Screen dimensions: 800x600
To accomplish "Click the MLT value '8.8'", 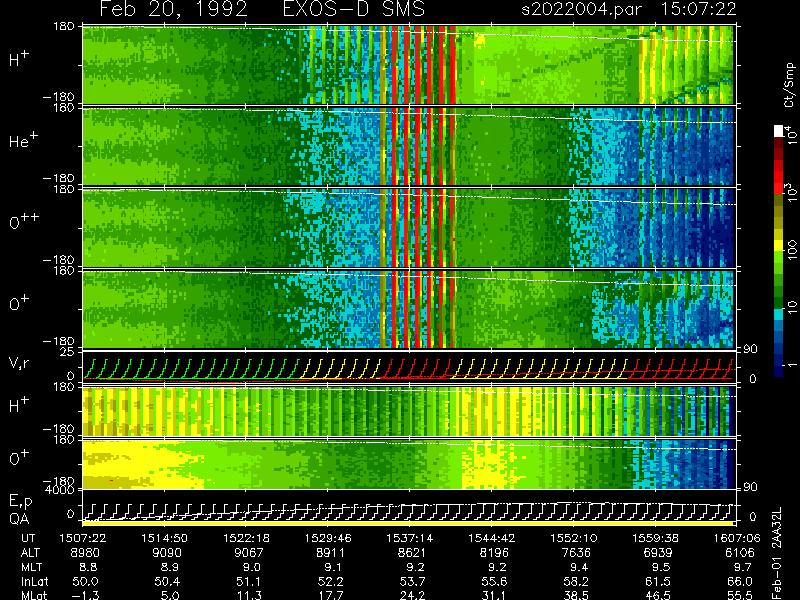I will (x=89, y=567).
